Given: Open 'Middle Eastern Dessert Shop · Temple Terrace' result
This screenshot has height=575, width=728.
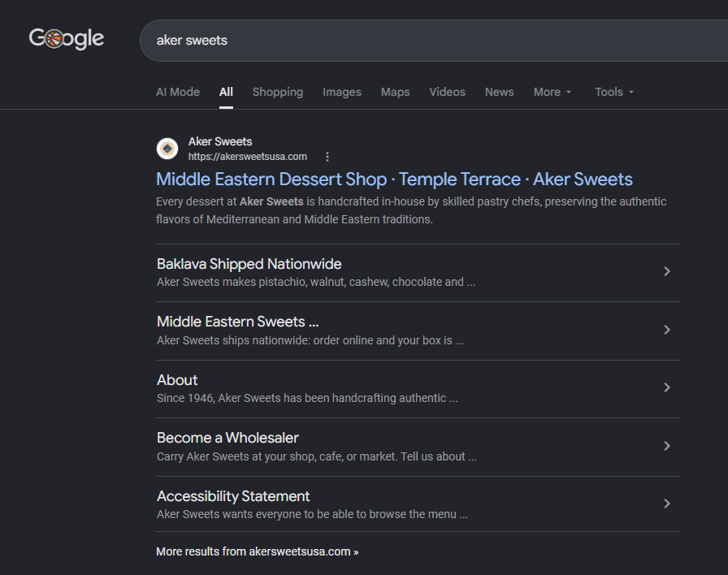Looking at the screenshot, I should 394,179.
